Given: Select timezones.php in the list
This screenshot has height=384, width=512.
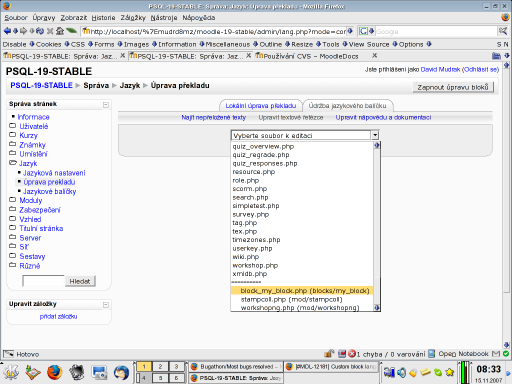Looking at the screenshot, I should 302,240.
